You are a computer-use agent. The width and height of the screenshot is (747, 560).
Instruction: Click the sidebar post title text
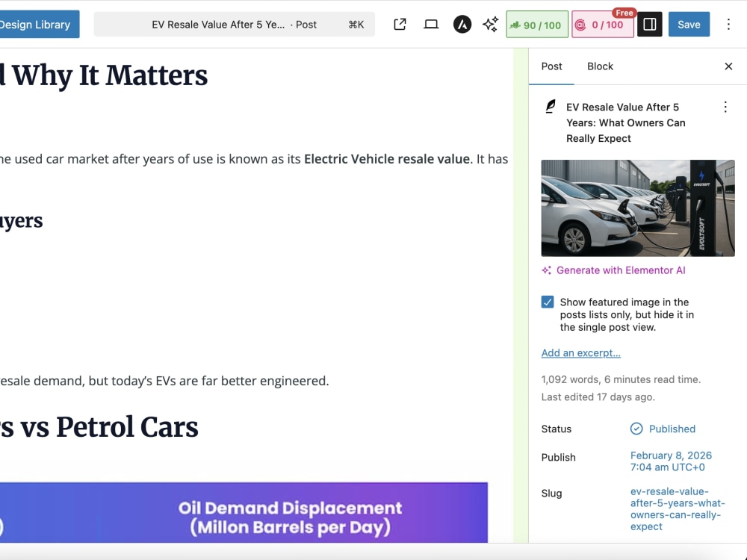click(x=625, y=123)
